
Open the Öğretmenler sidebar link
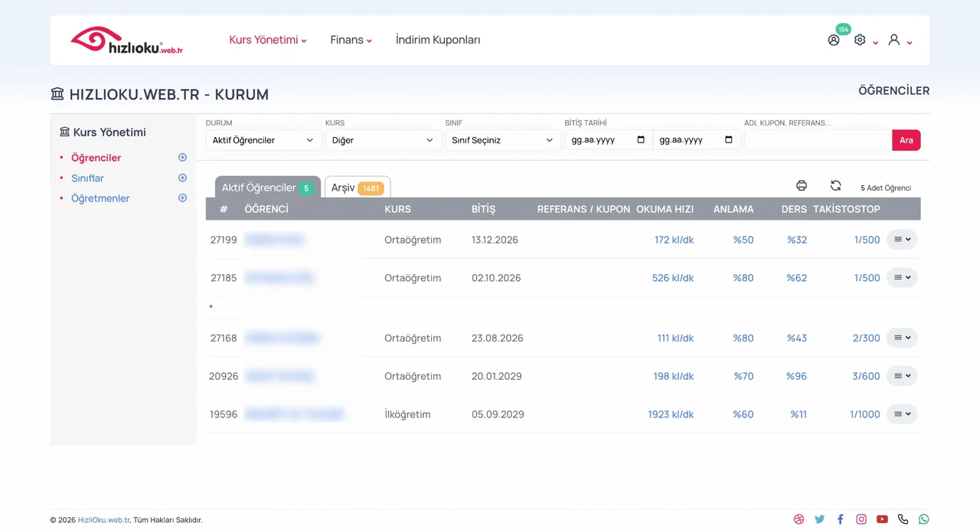coord(100,198)
